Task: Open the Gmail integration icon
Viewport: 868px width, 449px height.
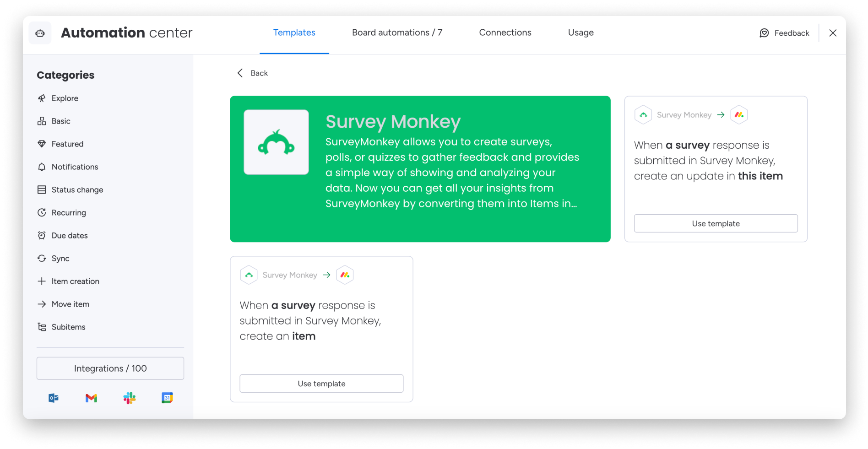Action: pyautogui.click(x=92, y=398)
